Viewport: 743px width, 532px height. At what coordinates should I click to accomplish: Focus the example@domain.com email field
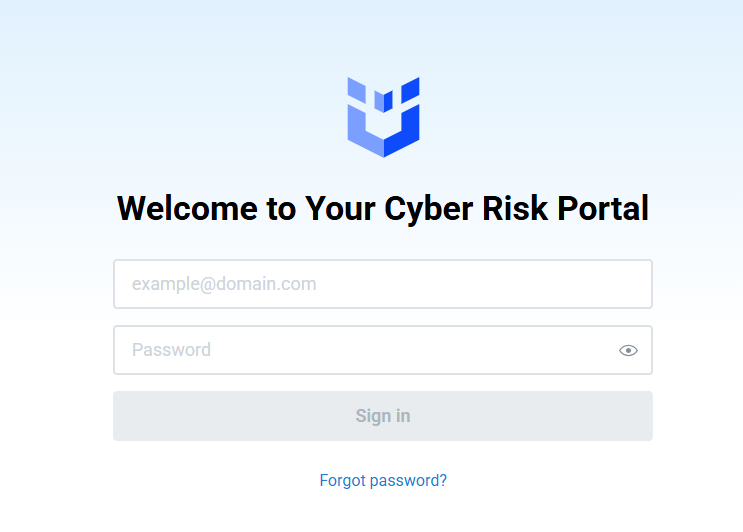pos(383,284)
